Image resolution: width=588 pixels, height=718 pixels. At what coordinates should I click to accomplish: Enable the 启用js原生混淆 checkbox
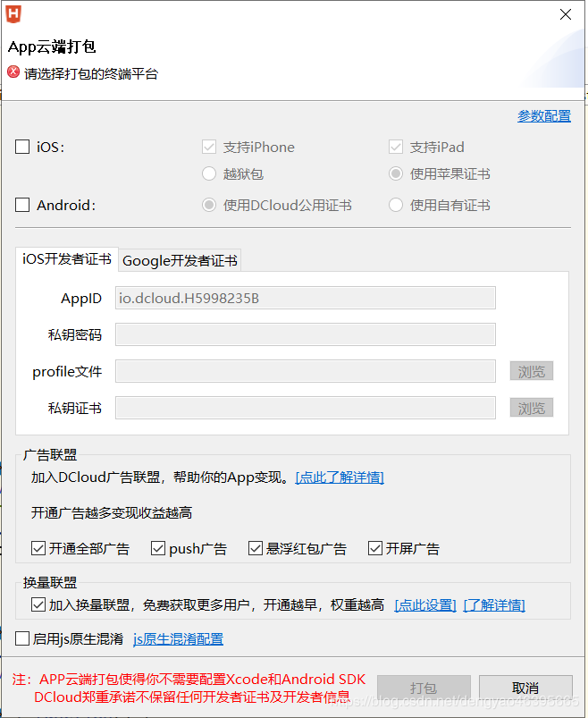22,638
